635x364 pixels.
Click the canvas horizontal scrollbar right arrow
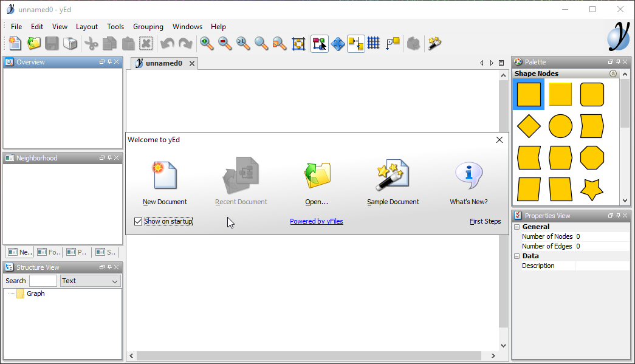click(x=493, y=356)
